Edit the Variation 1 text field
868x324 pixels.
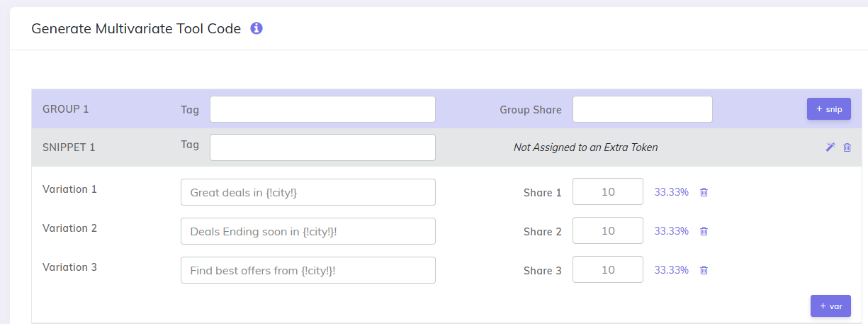pos(308,192)
